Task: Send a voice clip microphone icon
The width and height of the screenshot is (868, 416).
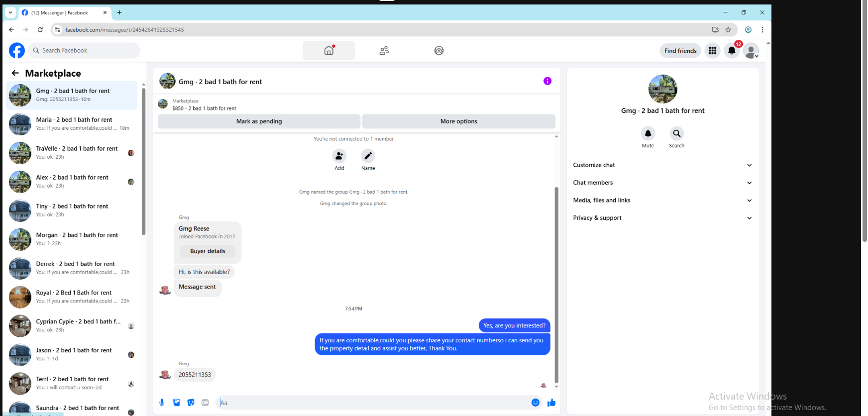Action: pos(162,403)
